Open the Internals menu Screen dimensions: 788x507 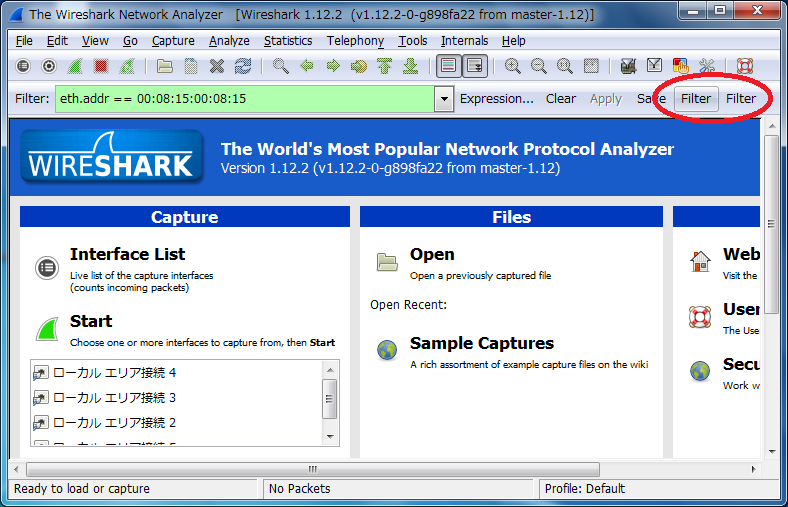[x=464, y=41]
